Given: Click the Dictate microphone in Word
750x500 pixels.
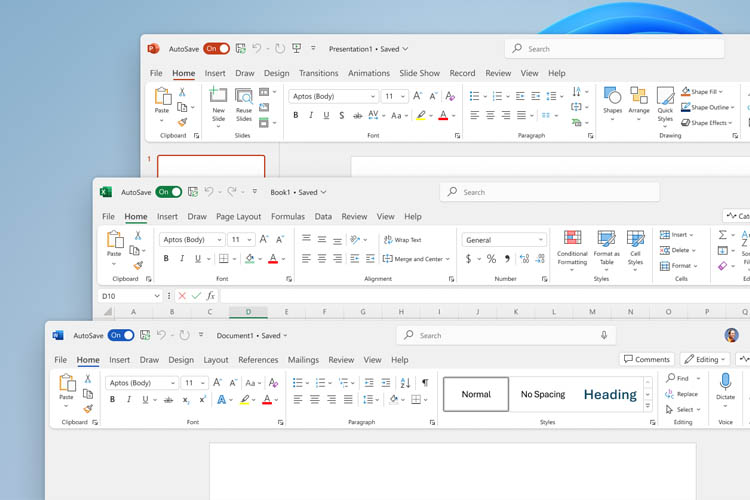Looking at the screenshot, I should (x=725, y=390).
